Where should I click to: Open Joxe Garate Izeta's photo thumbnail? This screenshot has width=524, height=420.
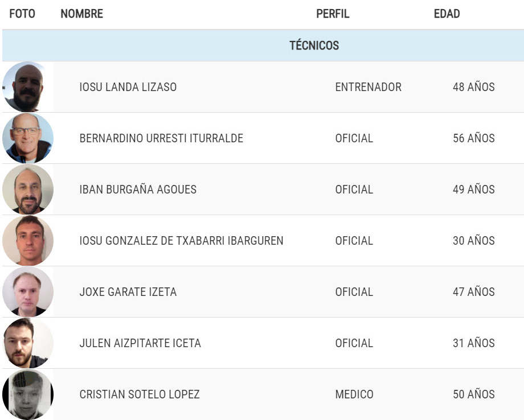coord(28,291)
